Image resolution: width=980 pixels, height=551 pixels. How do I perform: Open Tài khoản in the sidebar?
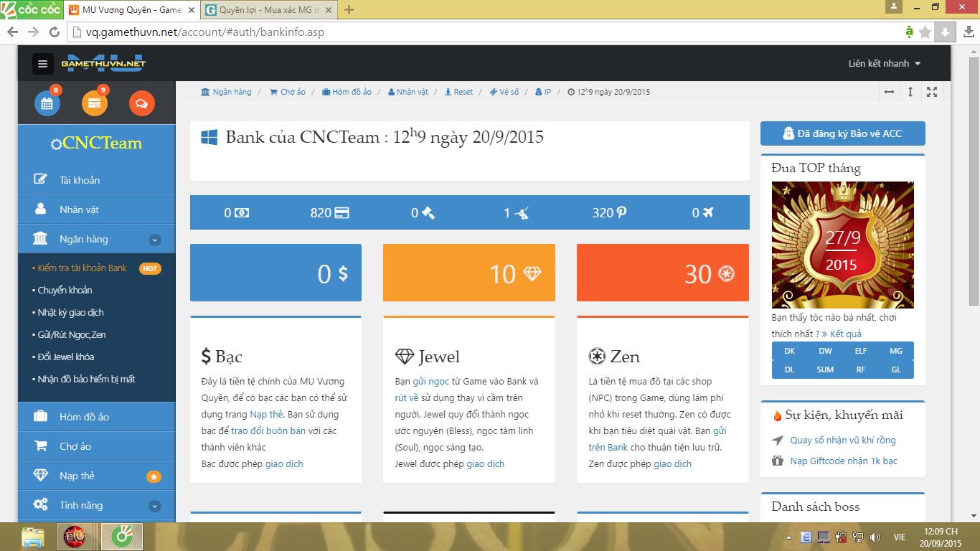[x=96, y=180]
